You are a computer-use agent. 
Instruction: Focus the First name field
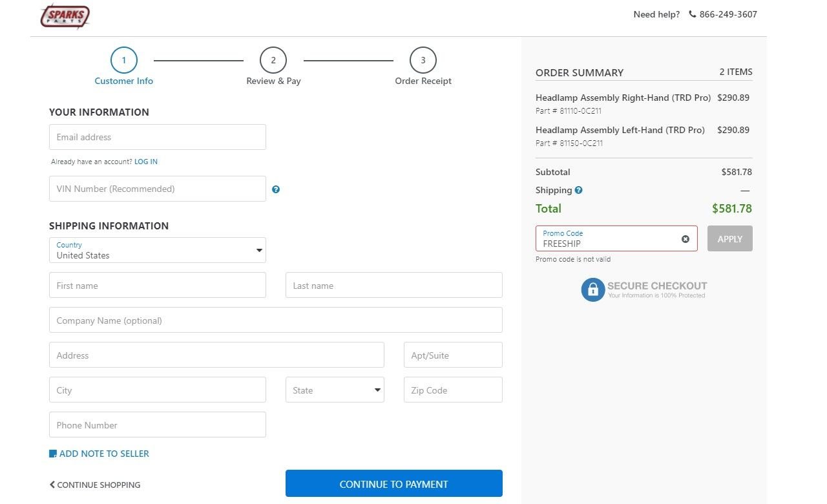coord(158,285)
